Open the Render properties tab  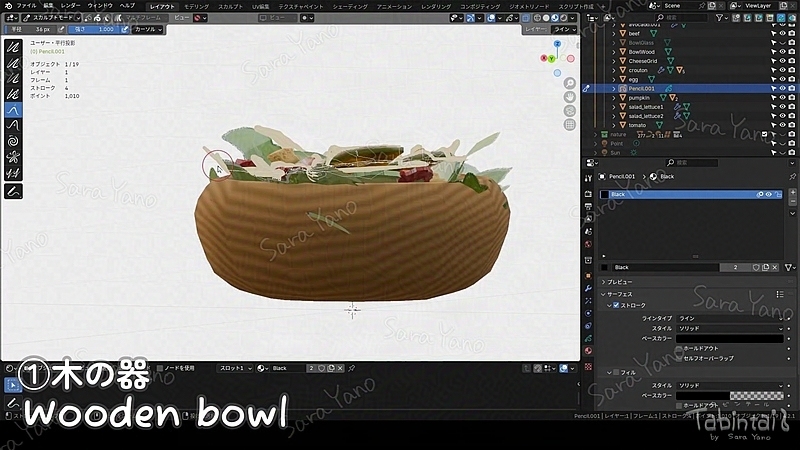point(588,194)
